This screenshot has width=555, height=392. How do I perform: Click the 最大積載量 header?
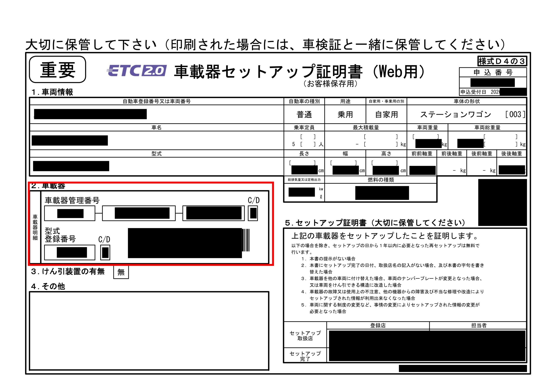[366, 128]
